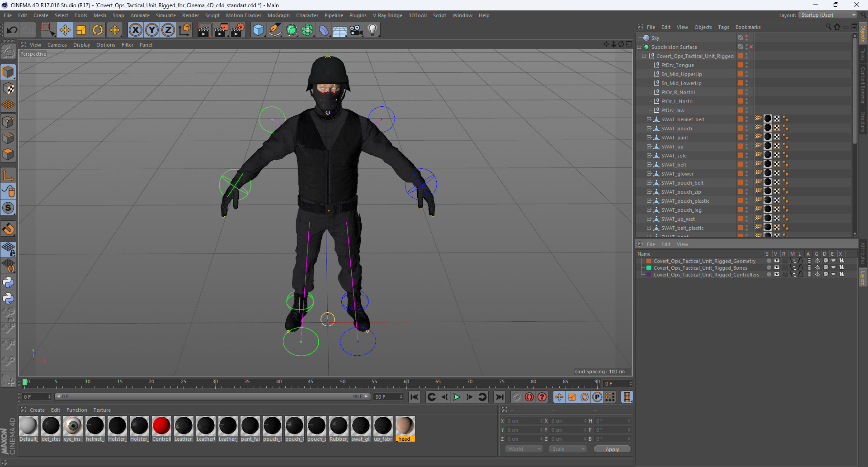Viewport: 868px width, 467px height.
Task: Open material manager Create menu
Action: pos(37,410)
